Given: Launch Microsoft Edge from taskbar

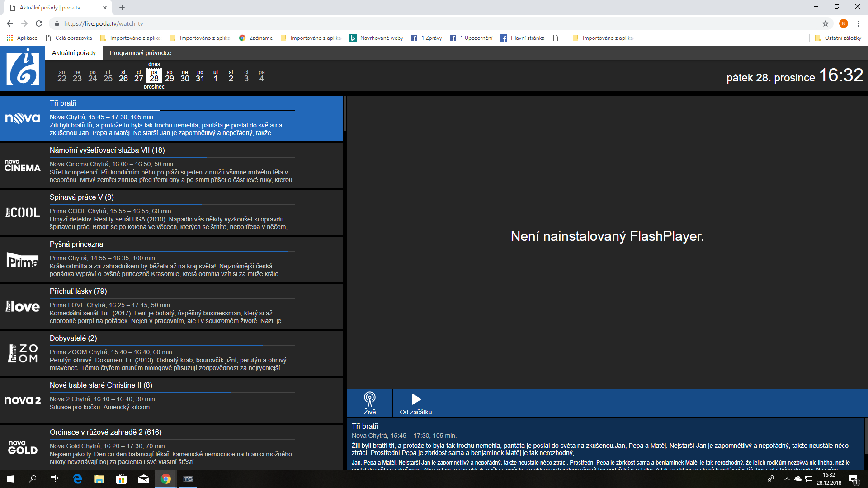Looking at the screenshot, I should (77, 479).
